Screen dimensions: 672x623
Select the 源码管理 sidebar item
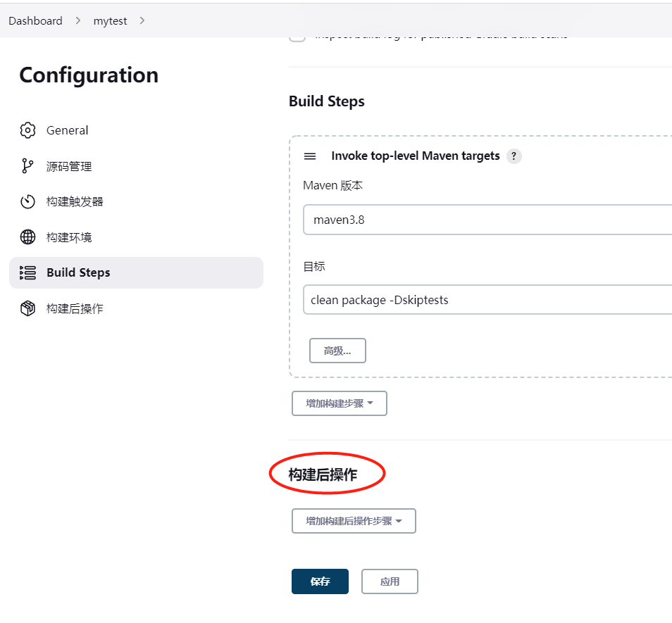[69, 166]
